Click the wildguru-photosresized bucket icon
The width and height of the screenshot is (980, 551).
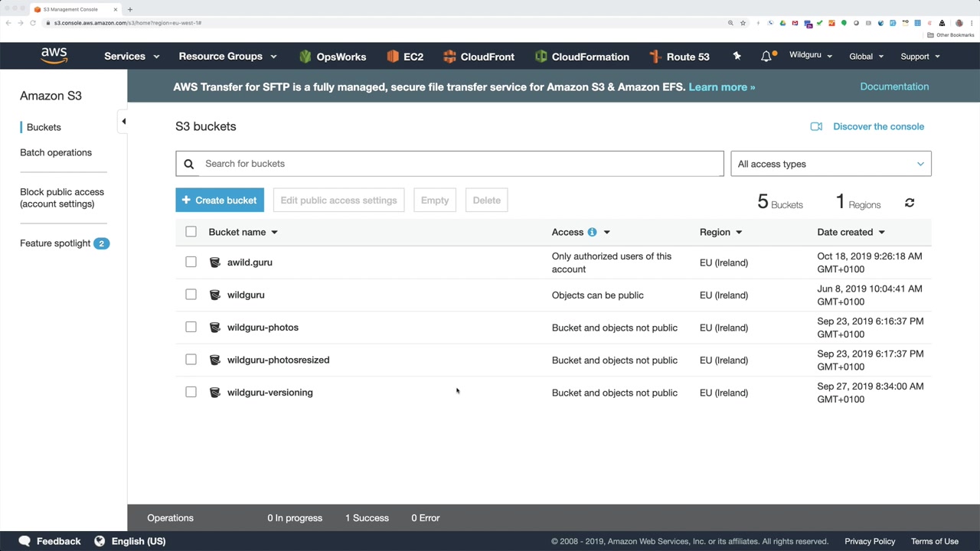[x=215, y=360]
